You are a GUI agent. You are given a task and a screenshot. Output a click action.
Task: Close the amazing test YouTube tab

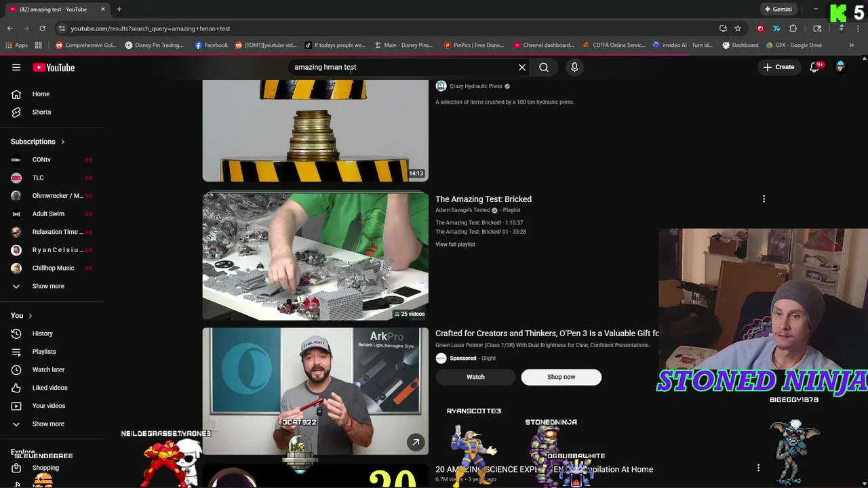pos(103,9)
